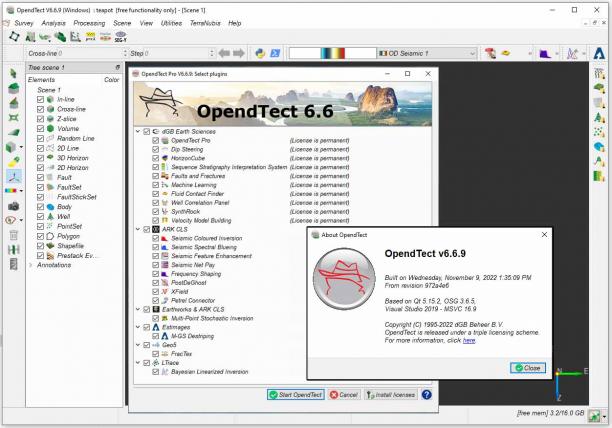Open the OD Seismic 1 colortable dropdown
Screen dimensions: 612x428
(427, 53)
